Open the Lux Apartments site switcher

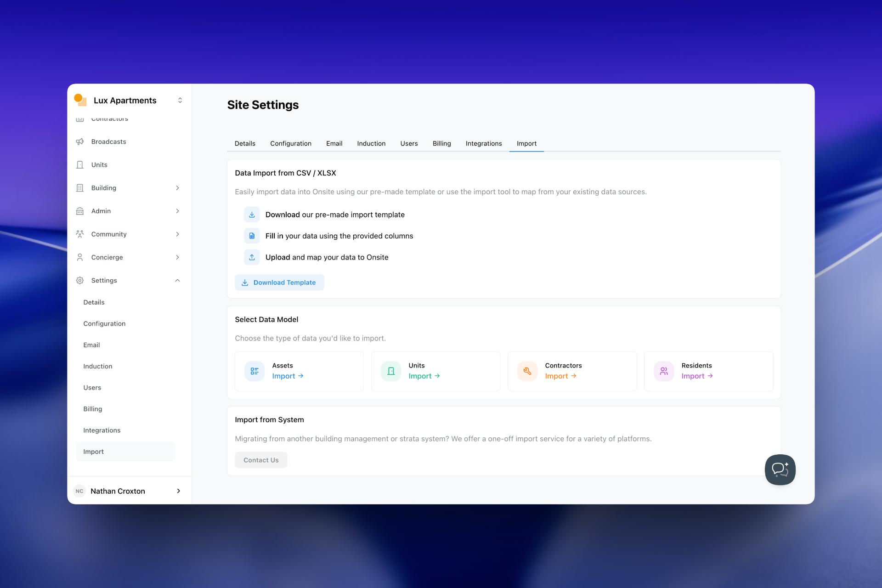coord(180,100)
